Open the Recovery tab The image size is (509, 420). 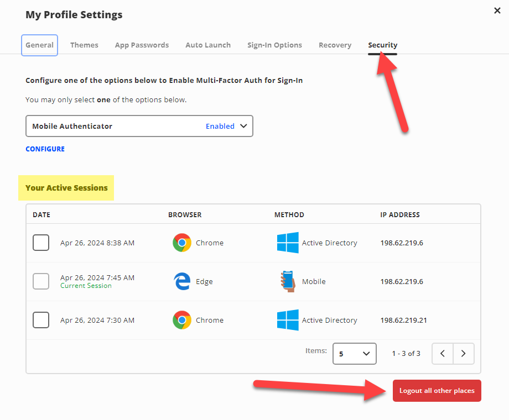(335, 45)
